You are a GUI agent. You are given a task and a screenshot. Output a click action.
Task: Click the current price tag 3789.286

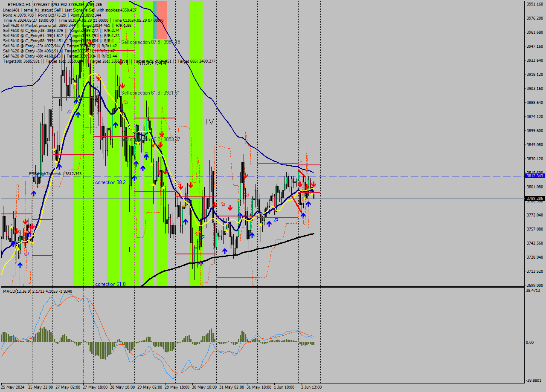pos(534,199)
